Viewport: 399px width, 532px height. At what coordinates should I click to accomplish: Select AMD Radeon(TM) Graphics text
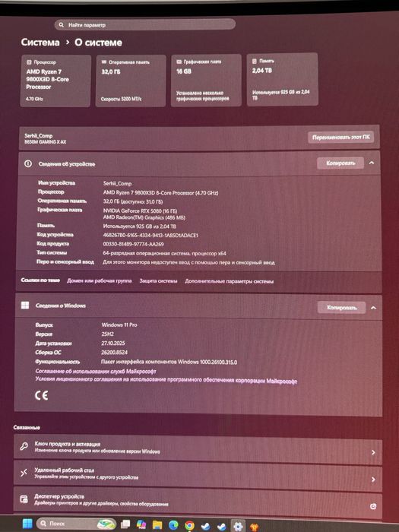click(144, 217)
